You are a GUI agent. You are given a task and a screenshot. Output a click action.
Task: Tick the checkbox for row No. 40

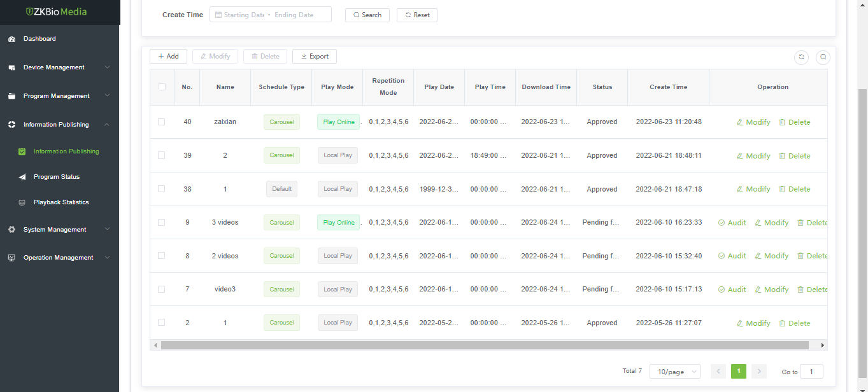[x=162, y=122]
